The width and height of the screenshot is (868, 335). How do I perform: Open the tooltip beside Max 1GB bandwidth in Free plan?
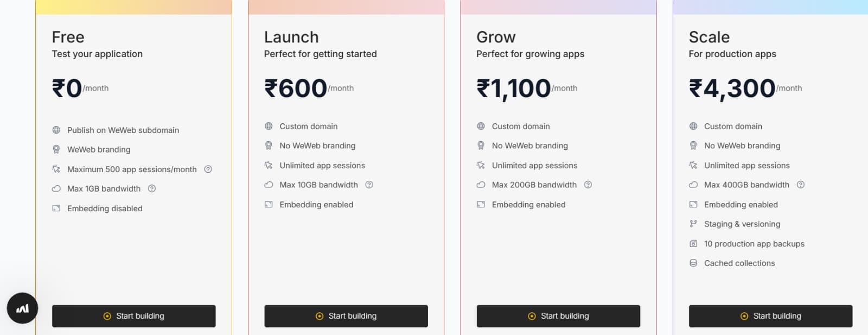[x=152, y=188]
